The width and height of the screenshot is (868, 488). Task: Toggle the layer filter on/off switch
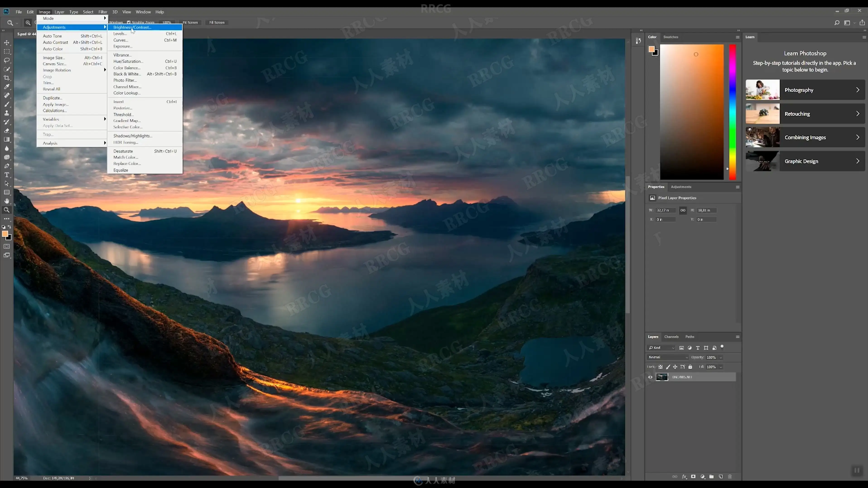coord(722,347)
